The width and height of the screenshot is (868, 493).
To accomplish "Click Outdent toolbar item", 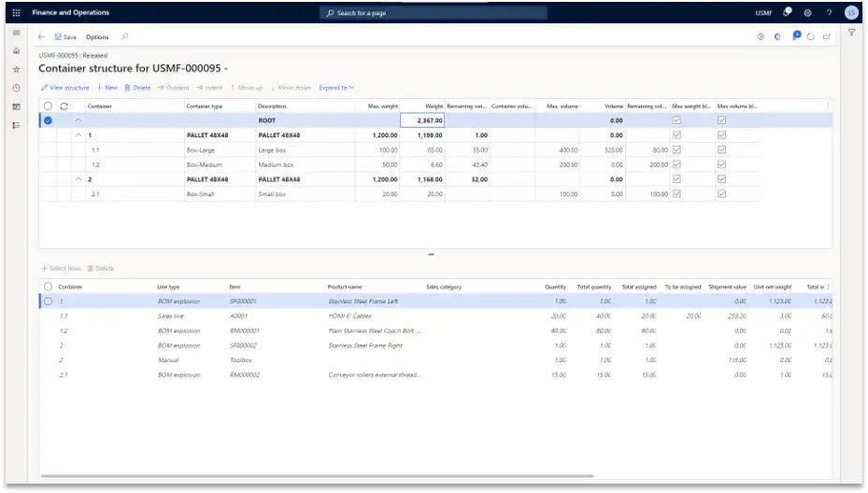I will (x=173, y=88).
